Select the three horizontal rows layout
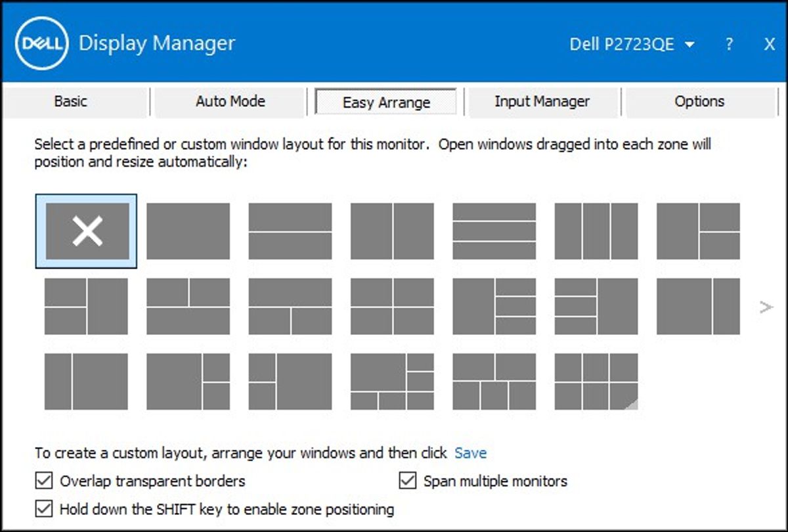 (494, 231)
